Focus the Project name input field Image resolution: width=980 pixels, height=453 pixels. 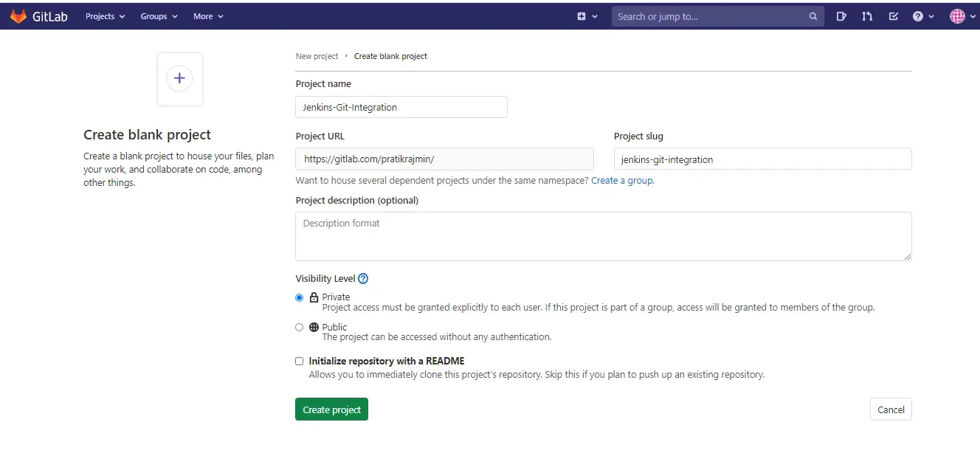tap(401, 107)
